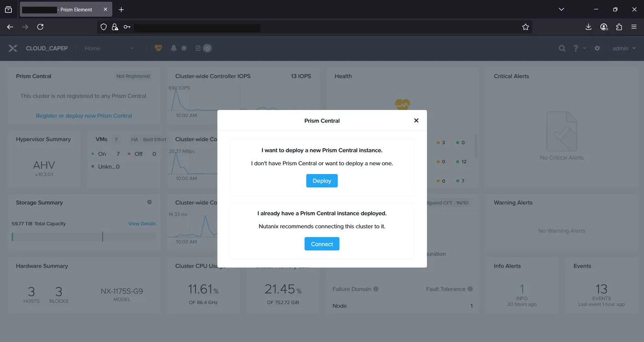Open the Home view dropdown
The image size is (644, 342).
[x=109, y=48]
